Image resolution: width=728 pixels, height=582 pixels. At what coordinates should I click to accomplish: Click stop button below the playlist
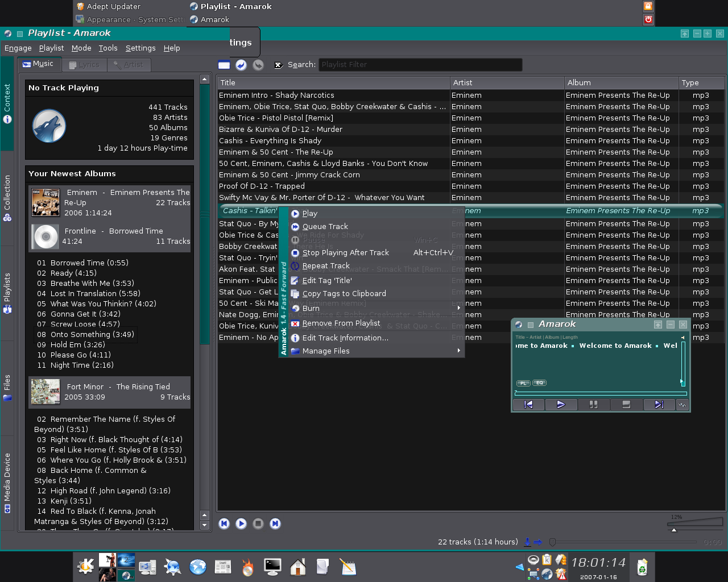pos(258,523)
